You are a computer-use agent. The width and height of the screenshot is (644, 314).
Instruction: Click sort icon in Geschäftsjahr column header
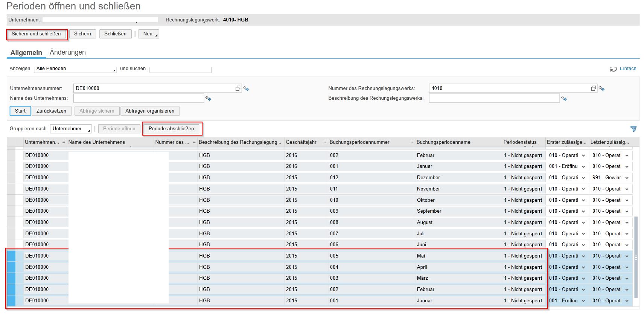(x=325, y=142)
